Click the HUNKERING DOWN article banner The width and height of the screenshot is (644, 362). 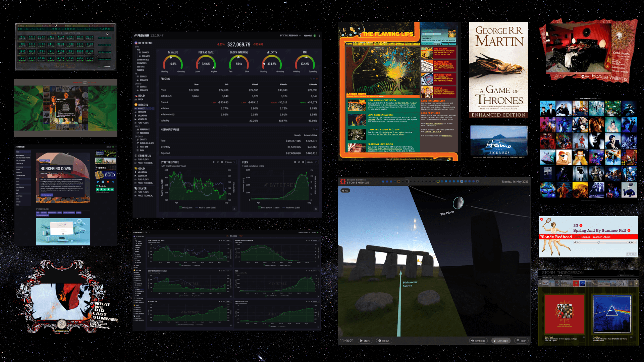pos(63,178)
